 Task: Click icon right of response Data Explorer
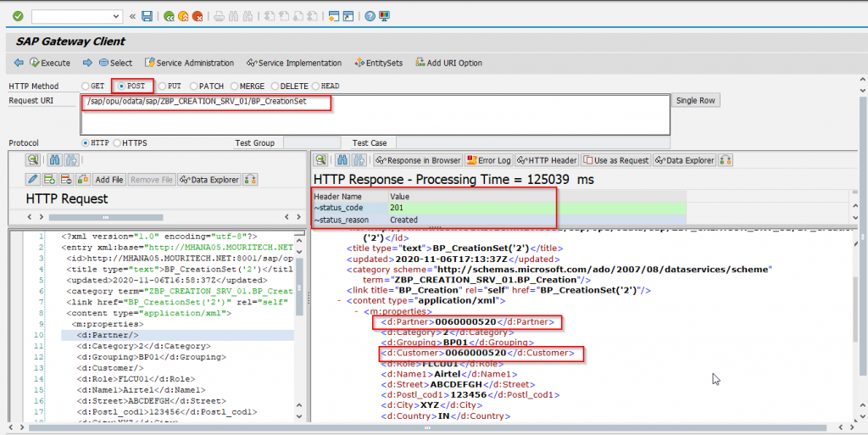(x=726, y=160)
